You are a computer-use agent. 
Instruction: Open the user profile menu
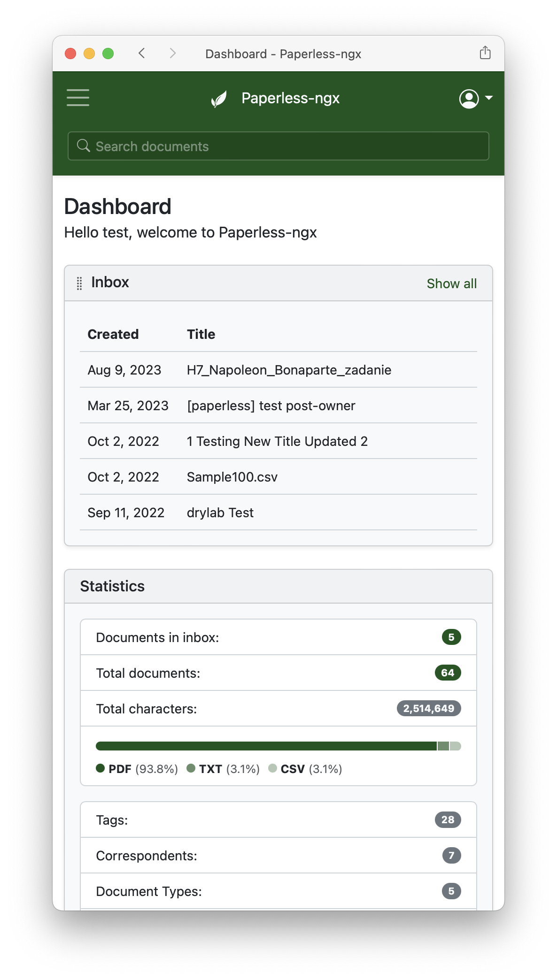pyautogui.click(x=475, y=99)
